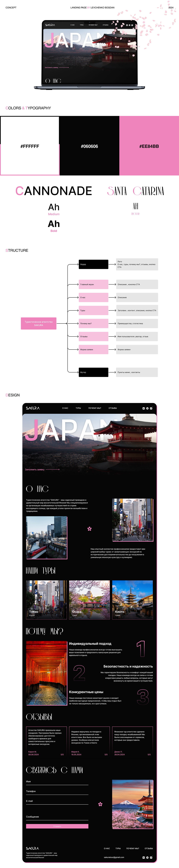Click the Мария К. review card
The width and height of the screenshot is (179, 868).
coord(89,742)
